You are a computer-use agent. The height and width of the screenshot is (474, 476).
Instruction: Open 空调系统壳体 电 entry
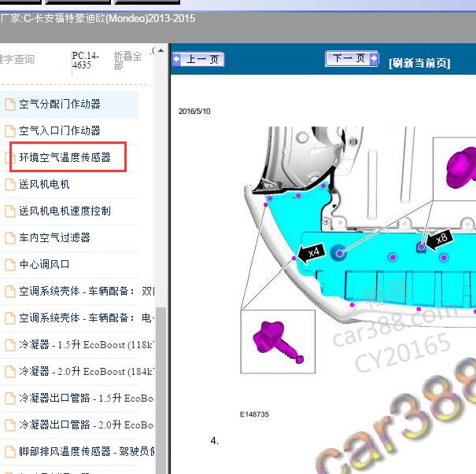pos(87,318)
